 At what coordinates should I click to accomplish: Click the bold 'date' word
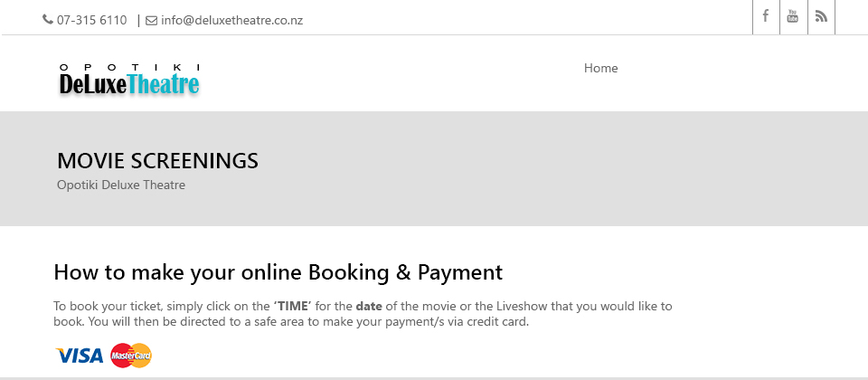coord(369,306)
